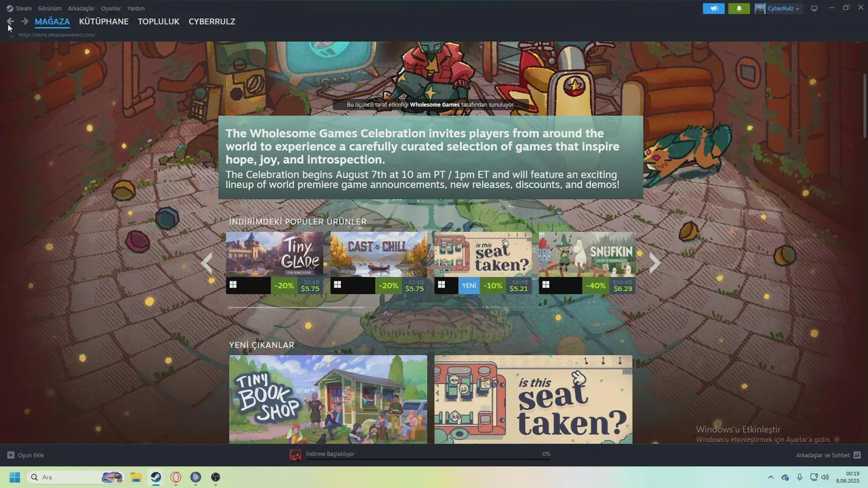
Task: Open the Oyunlar menu
Action: (x=111, y=8)
